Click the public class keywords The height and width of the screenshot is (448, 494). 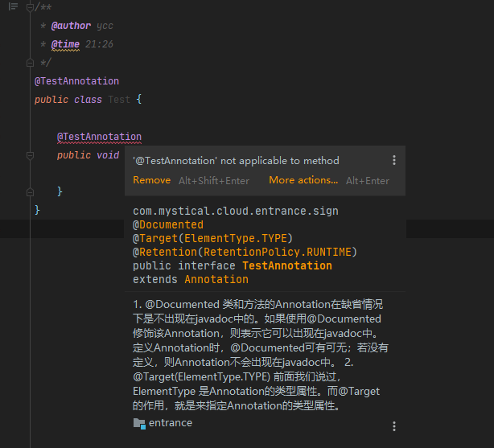coord(68,100)
